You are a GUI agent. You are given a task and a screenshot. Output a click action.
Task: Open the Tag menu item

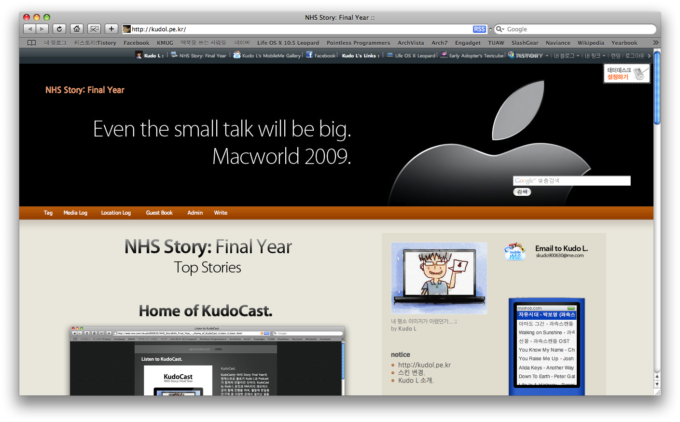[x=48, y=213]
